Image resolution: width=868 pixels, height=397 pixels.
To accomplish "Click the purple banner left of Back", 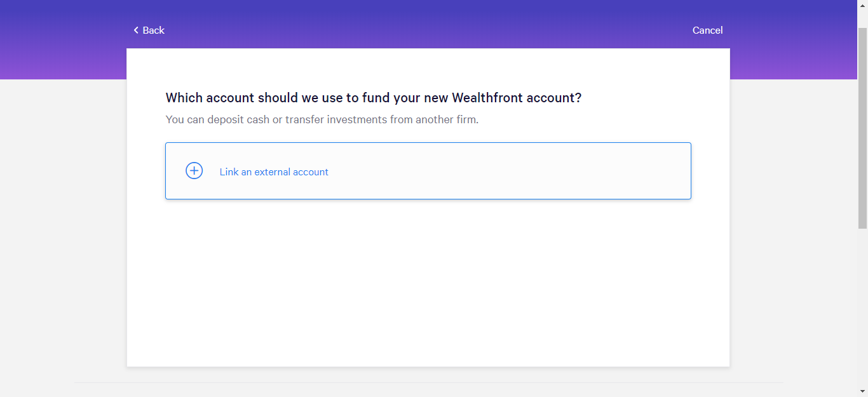I will pyautogui.click(x=64, y=38).
